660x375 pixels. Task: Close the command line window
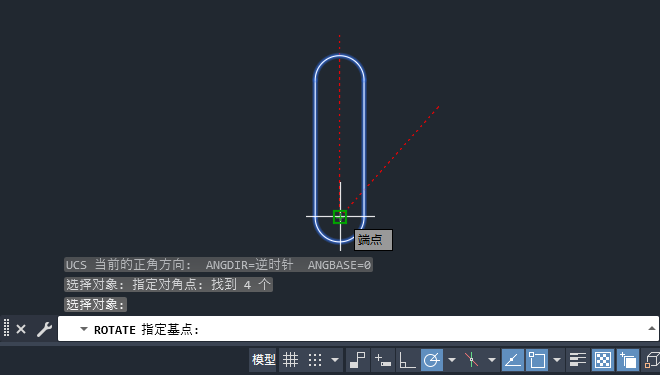click(x=21, y=329)
